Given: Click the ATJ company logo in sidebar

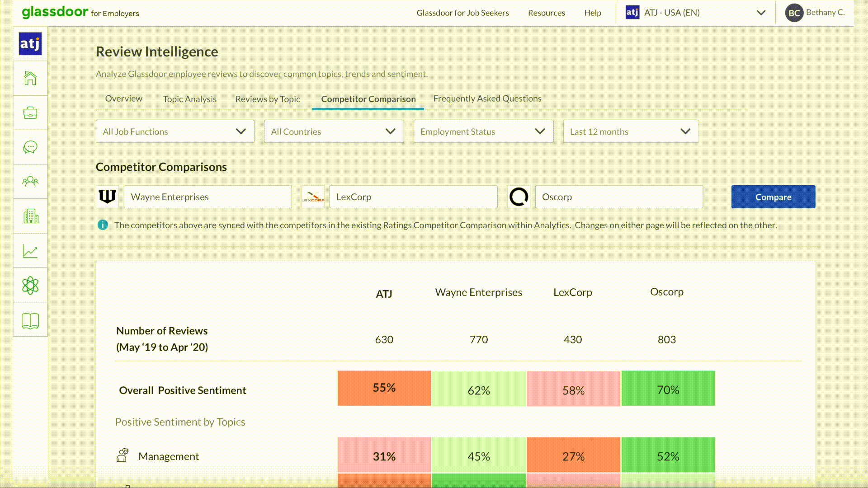Looking at the screenshot, I should (30, 44).
